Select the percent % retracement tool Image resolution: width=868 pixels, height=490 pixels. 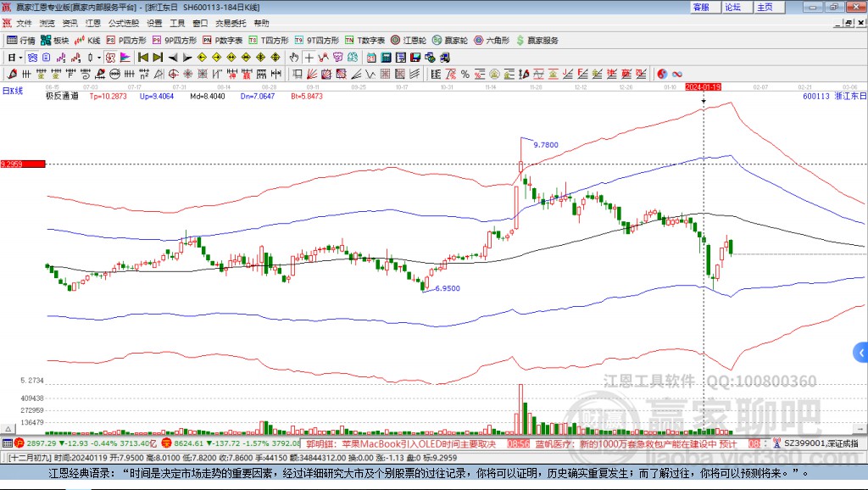point(465,74)
